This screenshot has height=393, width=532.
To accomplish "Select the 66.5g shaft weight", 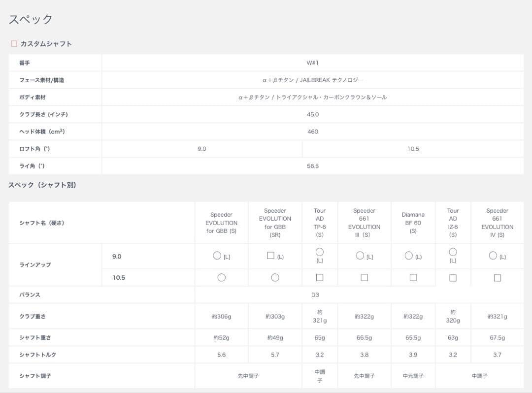I will click(364, 338).
